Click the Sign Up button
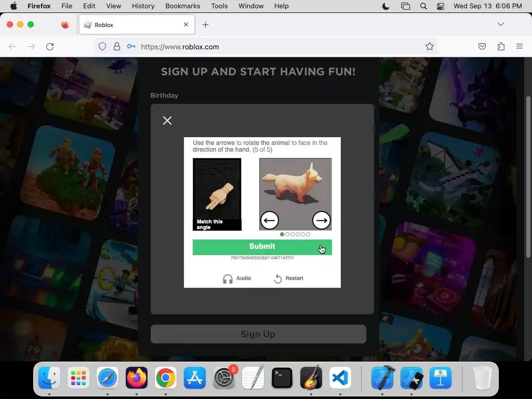This screenshot has width=532, height=399. click(258, 334)
